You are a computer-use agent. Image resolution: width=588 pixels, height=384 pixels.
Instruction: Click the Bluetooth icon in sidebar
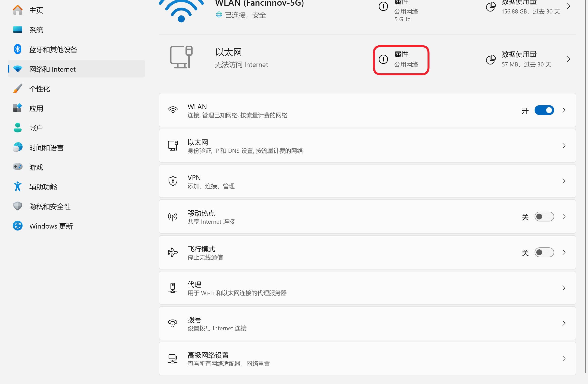click(x=17, y=49)
